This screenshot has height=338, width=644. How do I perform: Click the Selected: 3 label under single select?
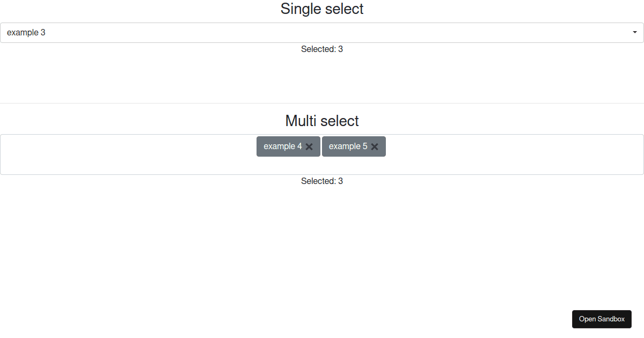(x=322, y=49)
